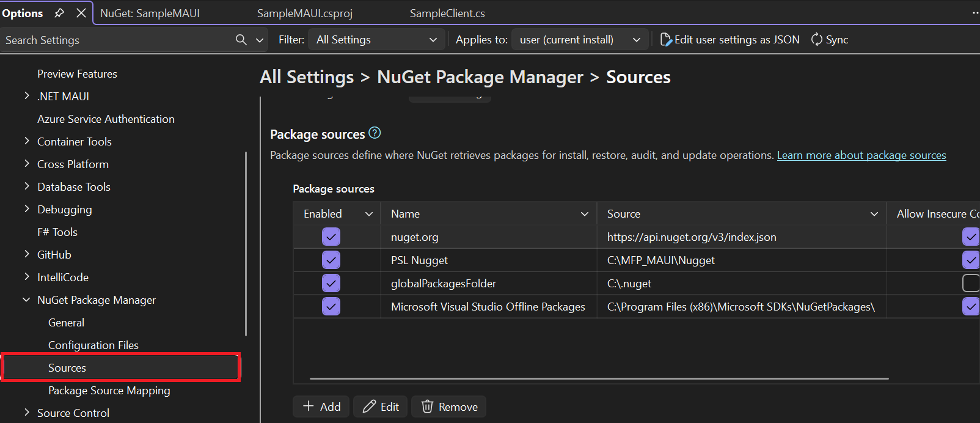Screen dimensions: 980x423
Task: Click the package sources horizontal scrollbar
Action: tap(599, 378)
